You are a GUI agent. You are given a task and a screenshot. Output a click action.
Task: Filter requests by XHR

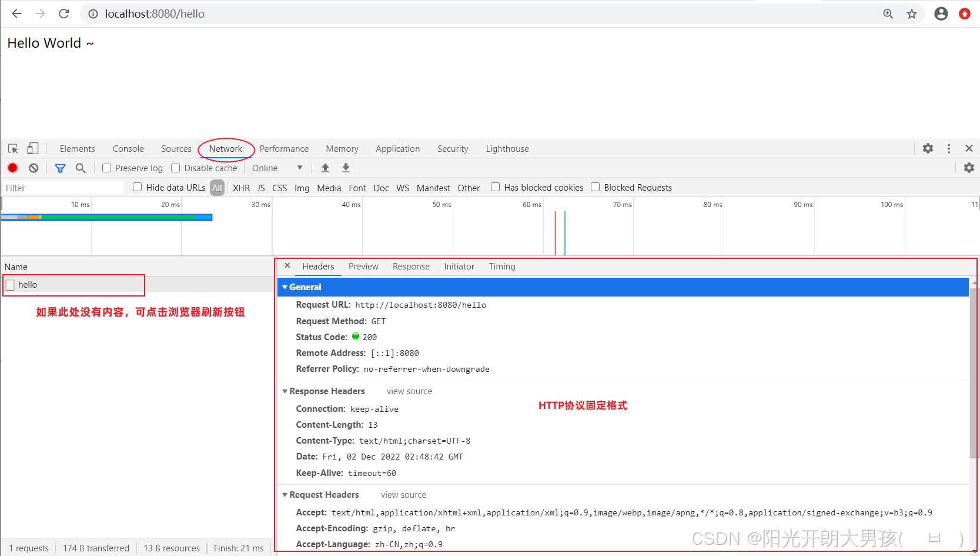point(241,188)
